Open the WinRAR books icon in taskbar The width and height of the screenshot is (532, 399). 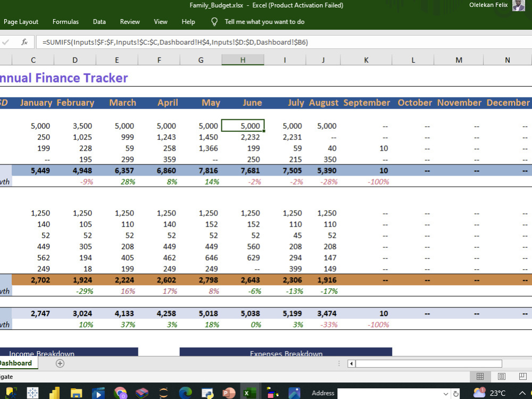tap(142, 393)
